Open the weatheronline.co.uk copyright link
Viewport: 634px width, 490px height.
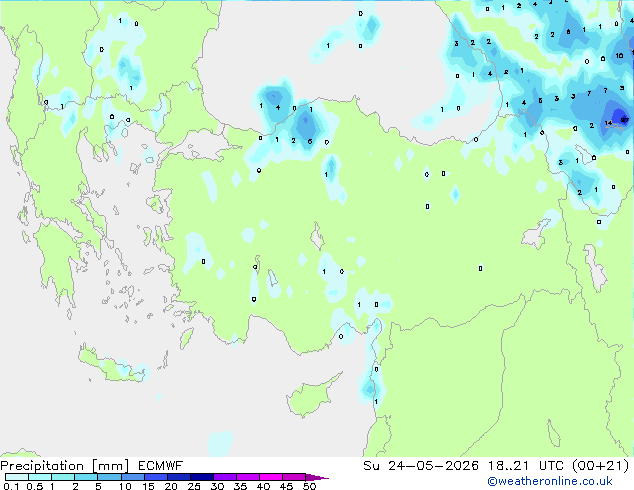pos(550,481)
